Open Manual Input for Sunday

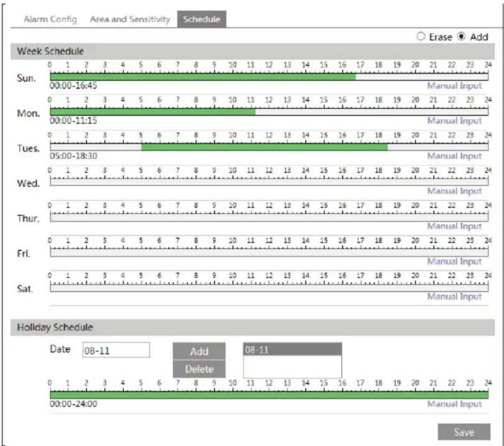coord(454,86)
